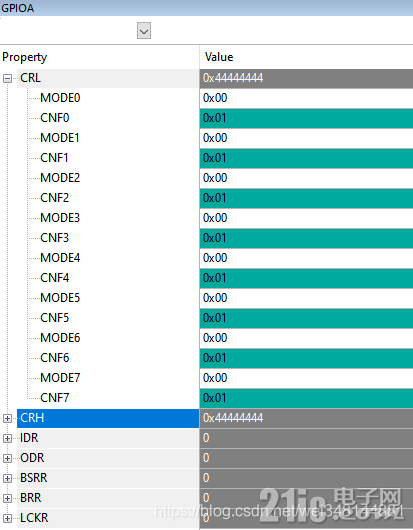This screenshot has width=413, height=530.
Task: Open the dropdown arrow below GPIOA title
Action: pyautogui.click(x=144, y=31)
